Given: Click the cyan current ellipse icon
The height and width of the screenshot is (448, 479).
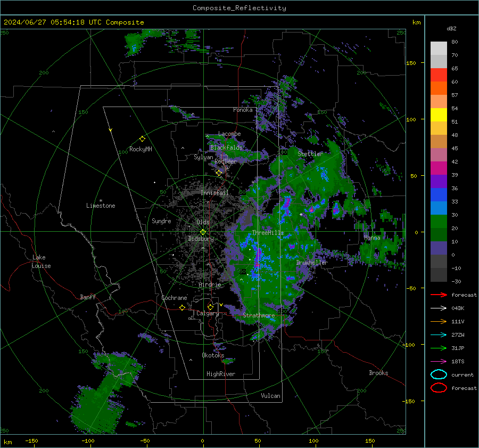Looking at the screenshot, I should pos(439,374).
